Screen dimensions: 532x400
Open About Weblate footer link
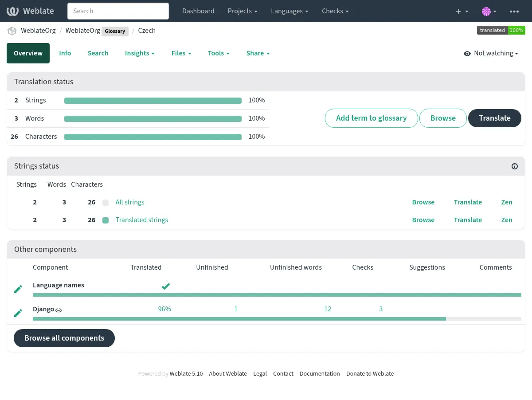coord(228,374)
